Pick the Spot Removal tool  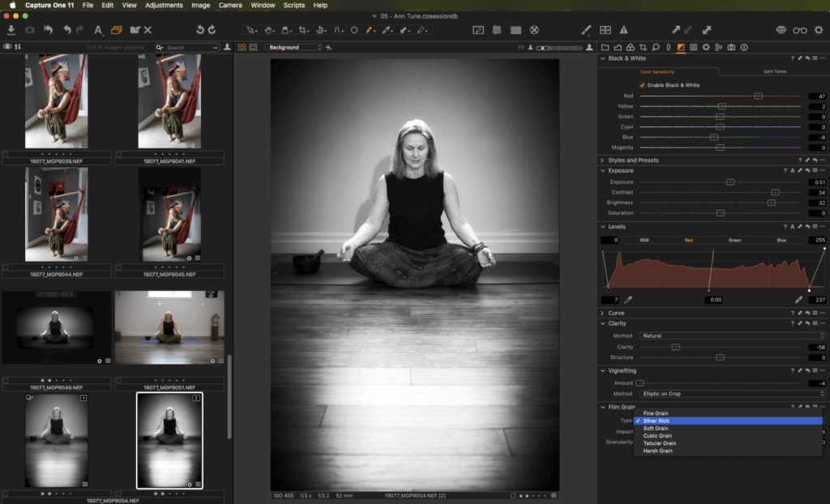point(354,30)
